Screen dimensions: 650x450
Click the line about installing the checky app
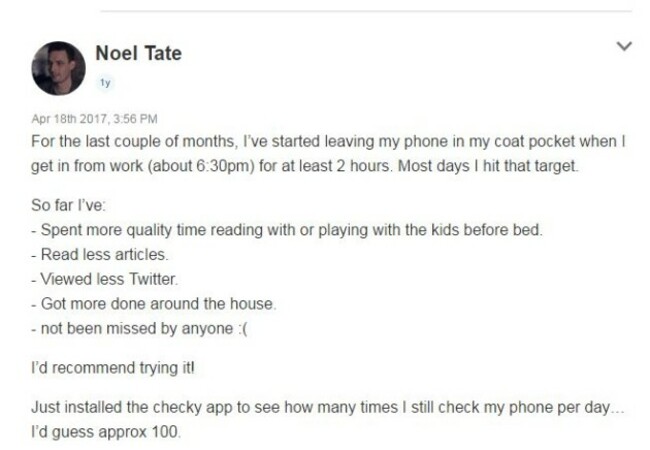point(327,407)
